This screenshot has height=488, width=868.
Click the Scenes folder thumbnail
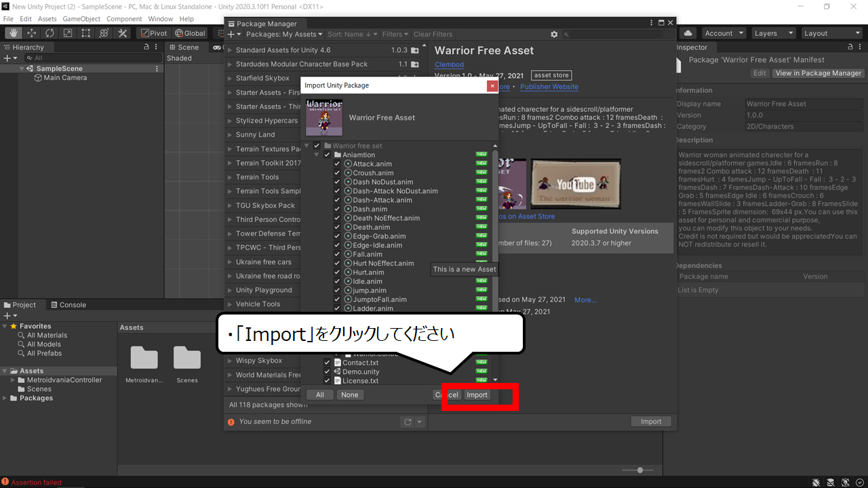[186, 358]
